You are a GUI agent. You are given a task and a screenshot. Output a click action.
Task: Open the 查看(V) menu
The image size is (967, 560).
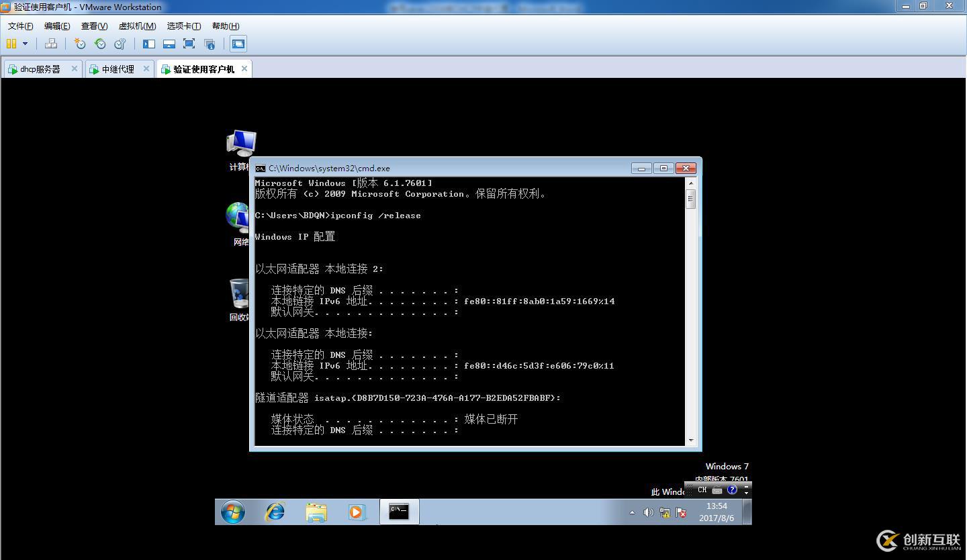tap(95, 26)
